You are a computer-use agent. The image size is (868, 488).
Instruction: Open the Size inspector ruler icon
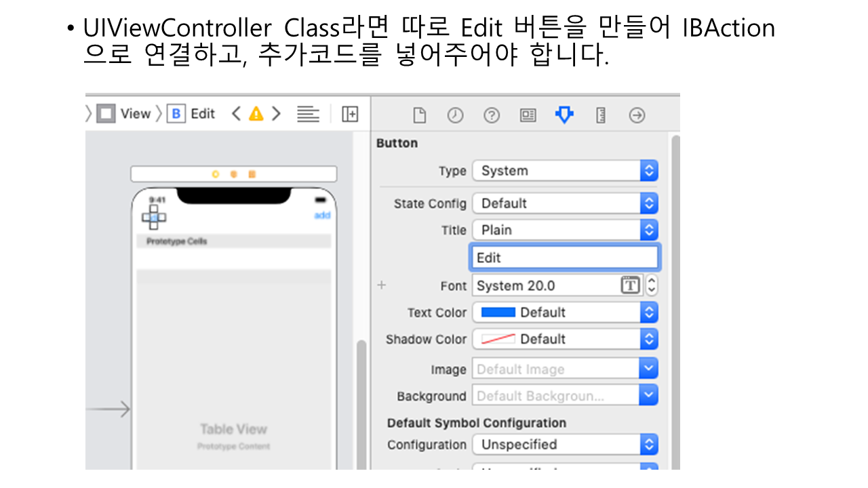600,116
